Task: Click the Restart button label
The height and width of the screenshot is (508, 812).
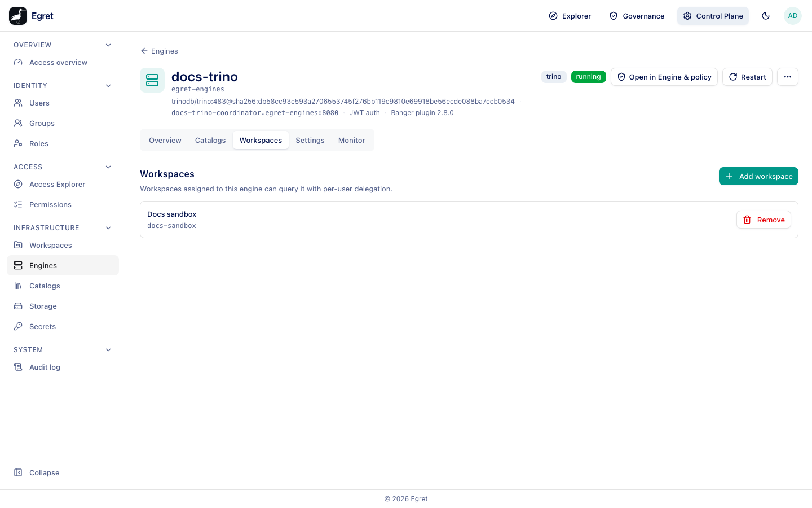Action: (x=753, y=77)
